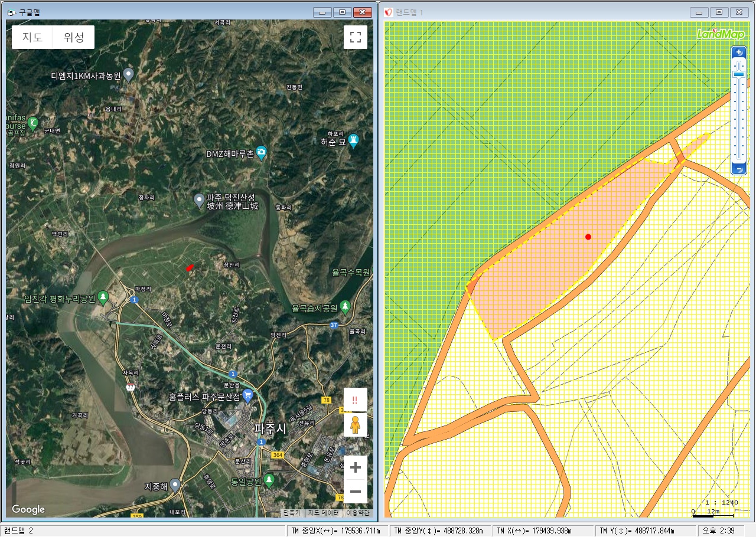The image size is (756, 537).
Task: Click the LandMap zoom-in plus button
Action: [739, 52]
